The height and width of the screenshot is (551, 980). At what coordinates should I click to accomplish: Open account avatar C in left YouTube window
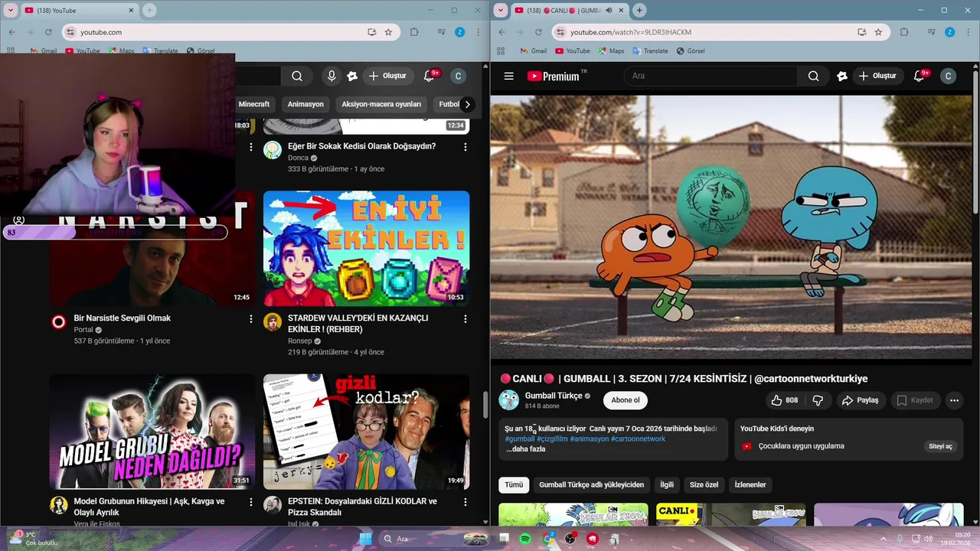458,76
